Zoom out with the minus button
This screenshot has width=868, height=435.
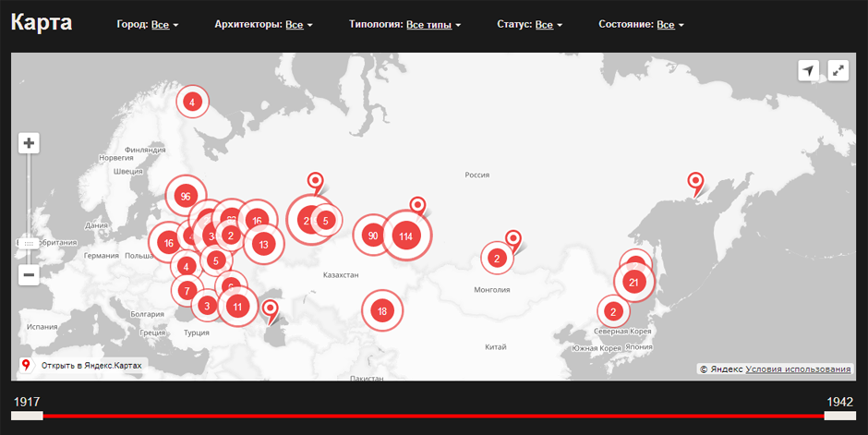pos(30,274)
